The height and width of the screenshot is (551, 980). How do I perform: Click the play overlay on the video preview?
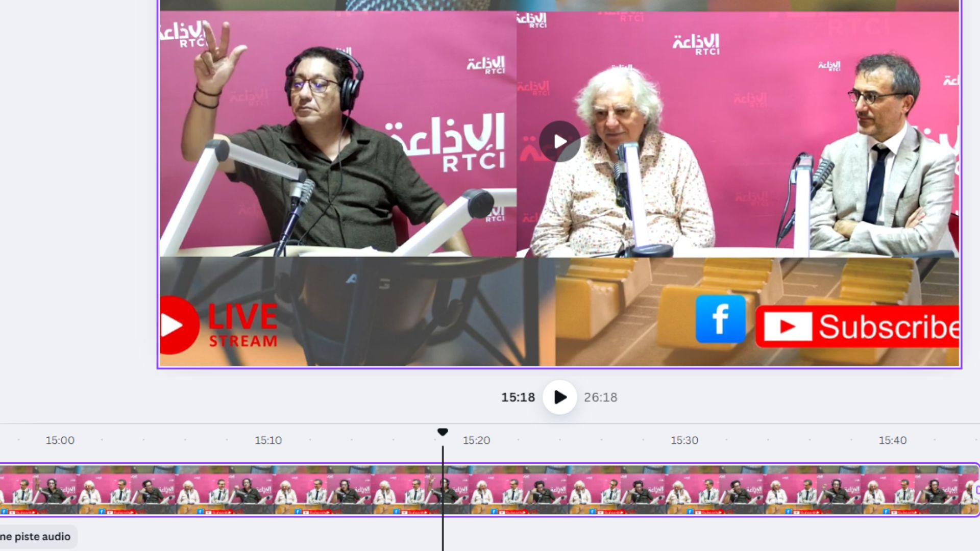tap(559, 141)
